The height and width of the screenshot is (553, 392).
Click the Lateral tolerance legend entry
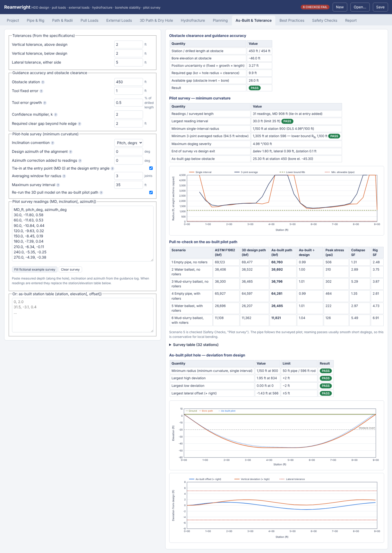pos(292,479)
